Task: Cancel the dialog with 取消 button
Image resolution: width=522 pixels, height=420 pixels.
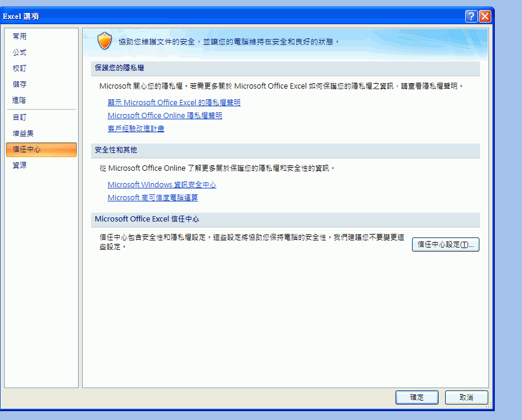Action: tap(466, 397)
